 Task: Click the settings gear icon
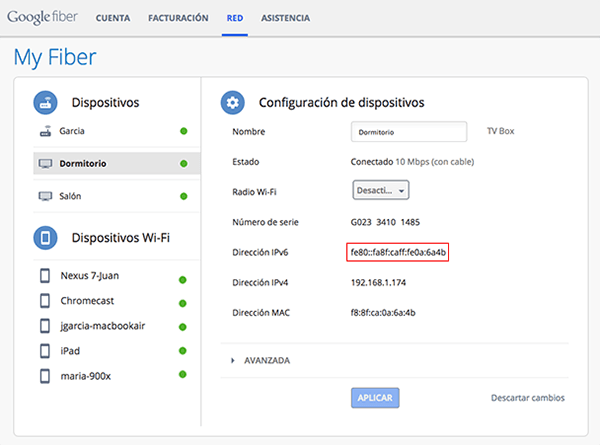[233, 102]
